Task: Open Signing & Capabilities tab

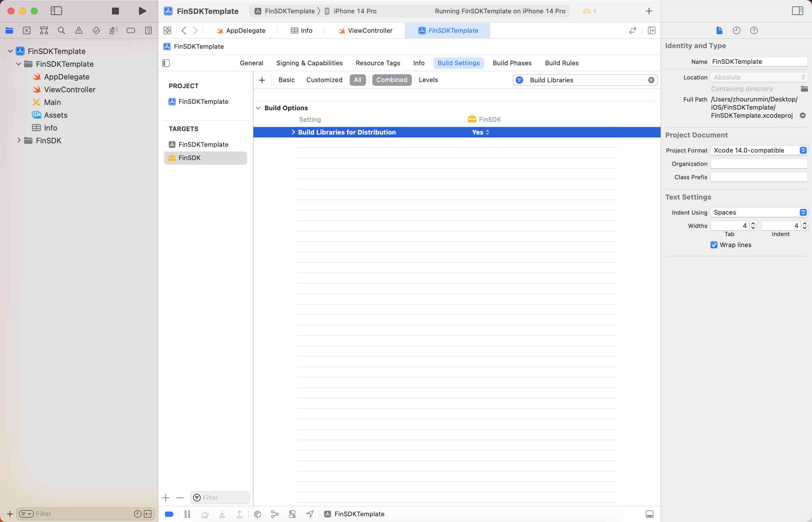Action: 309,63
